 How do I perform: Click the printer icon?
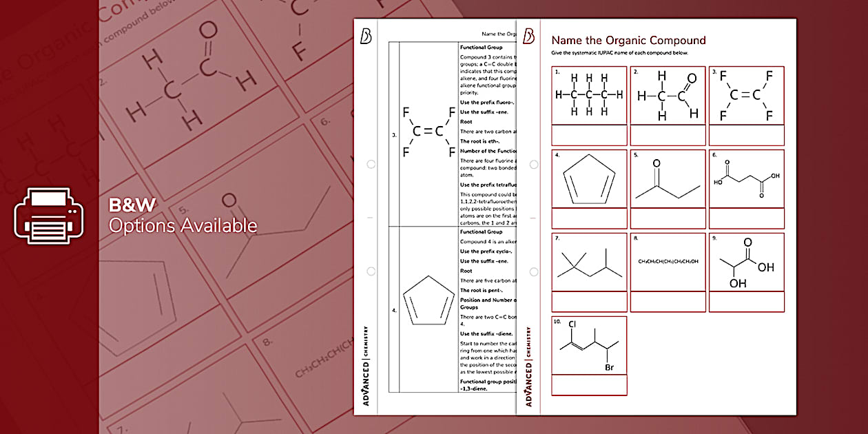49,215
